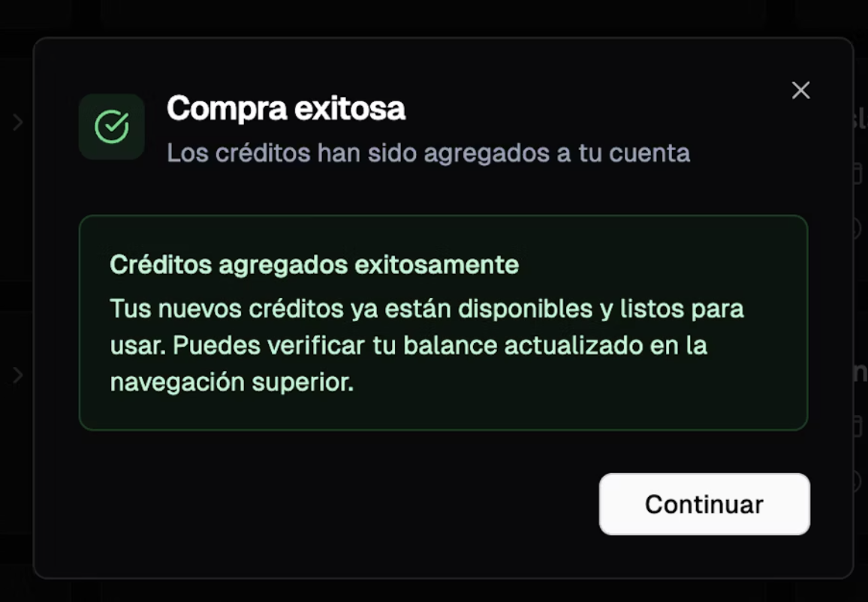This screenshot has height=602, width=868.
Task: Click the Continuar button
Action: pos(704,504)
